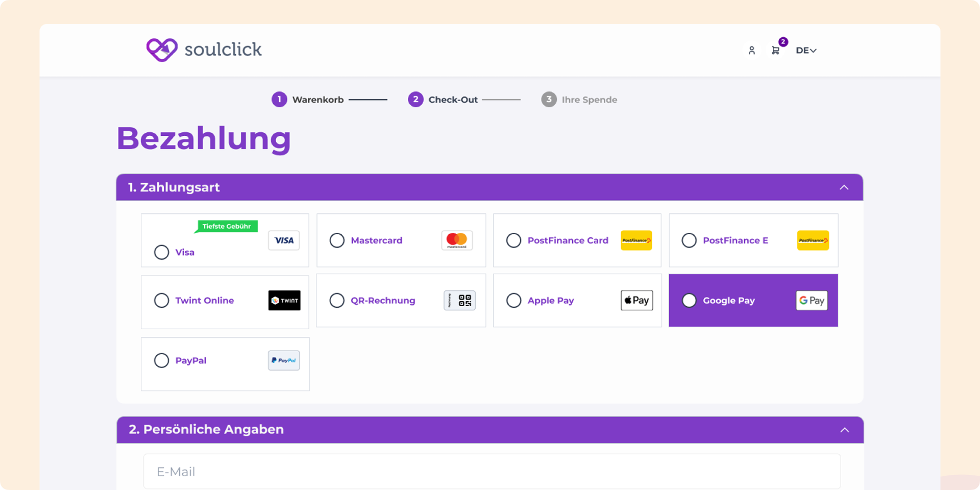Select the PostFinance E radio button
The height and width of the screenshot is (490, 980).
[x=689, y=240]
